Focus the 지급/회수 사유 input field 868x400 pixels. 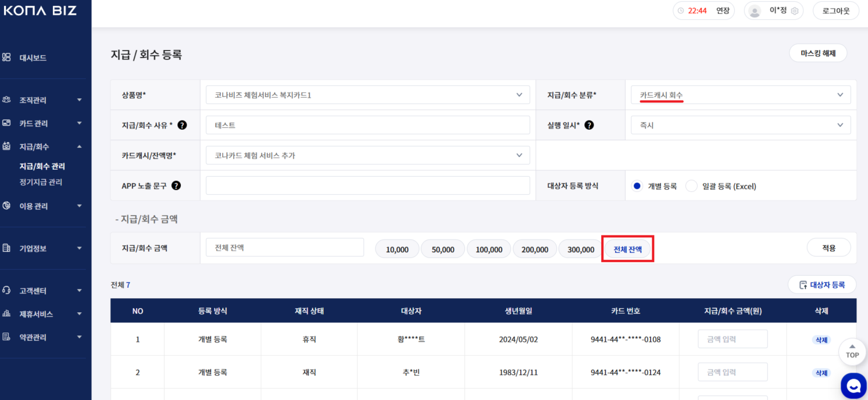(x=368, y=125)
